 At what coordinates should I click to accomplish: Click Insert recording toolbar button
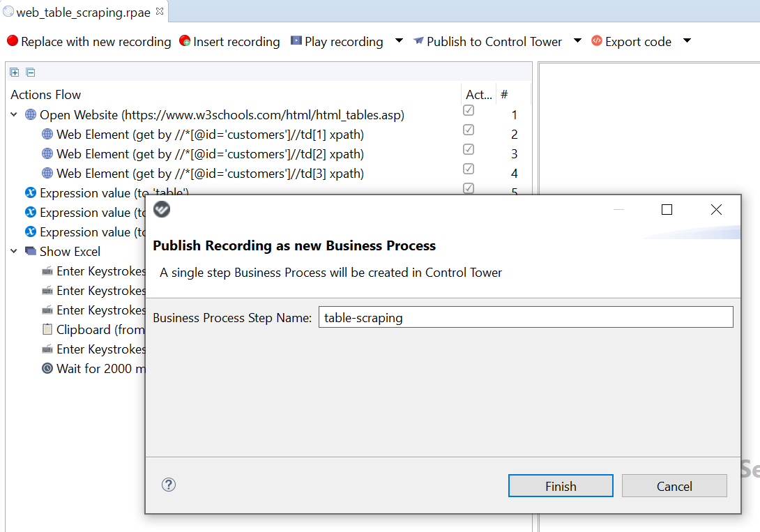[229, 42]
